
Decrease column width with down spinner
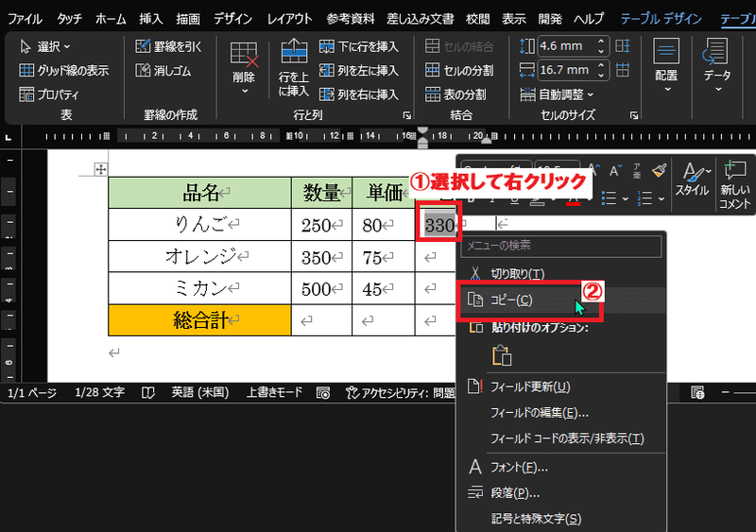pyautogui.click(x=601, y=76)
